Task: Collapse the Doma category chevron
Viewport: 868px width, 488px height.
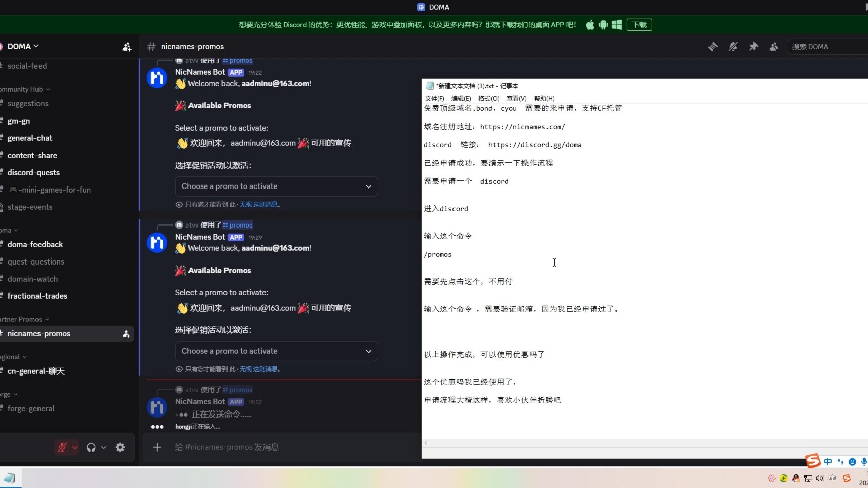Action: tap(16, 230)
